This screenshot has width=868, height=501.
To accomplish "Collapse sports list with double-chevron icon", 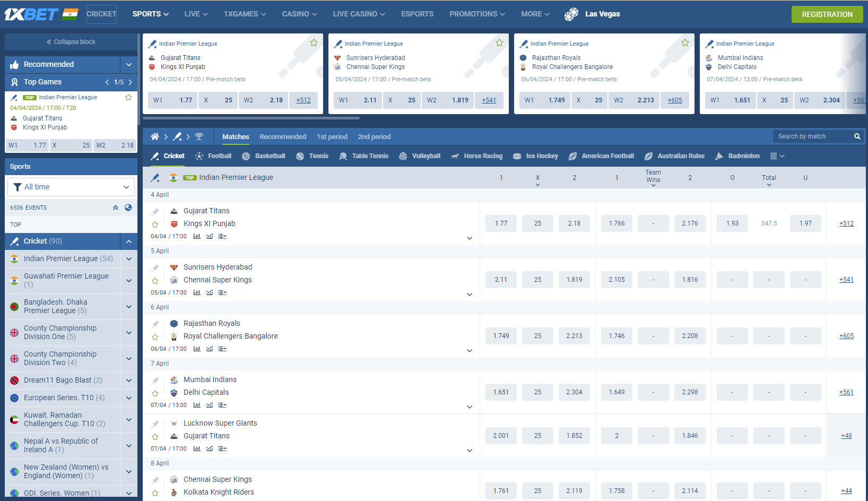I will tap(115, 208).
